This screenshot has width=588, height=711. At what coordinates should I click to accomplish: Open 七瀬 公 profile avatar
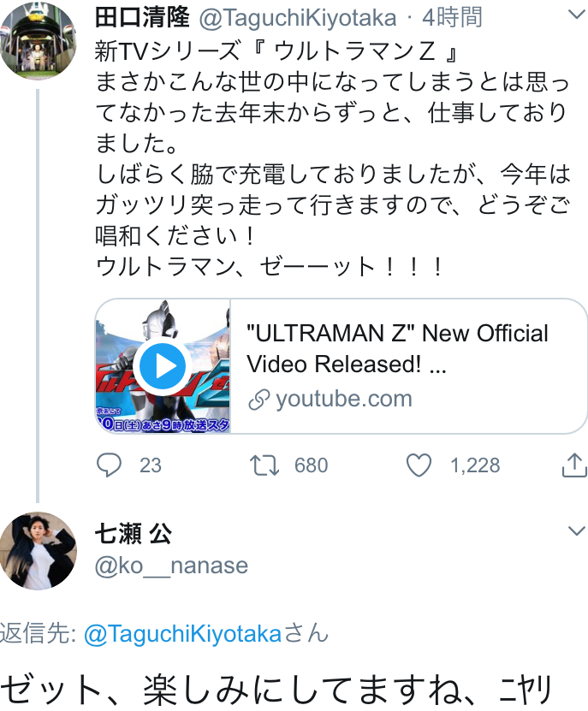(x=38, y=551)
